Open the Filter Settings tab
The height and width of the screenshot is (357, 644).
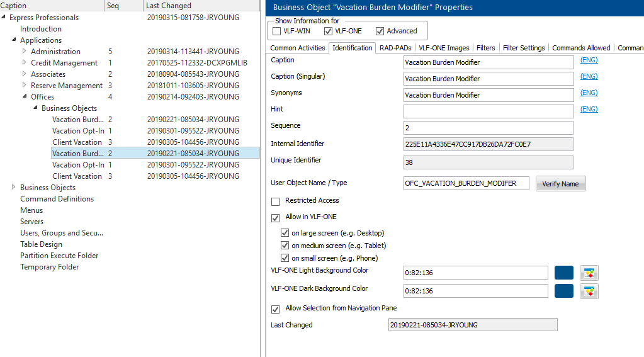pyautogui.click(x=524, y=48)
